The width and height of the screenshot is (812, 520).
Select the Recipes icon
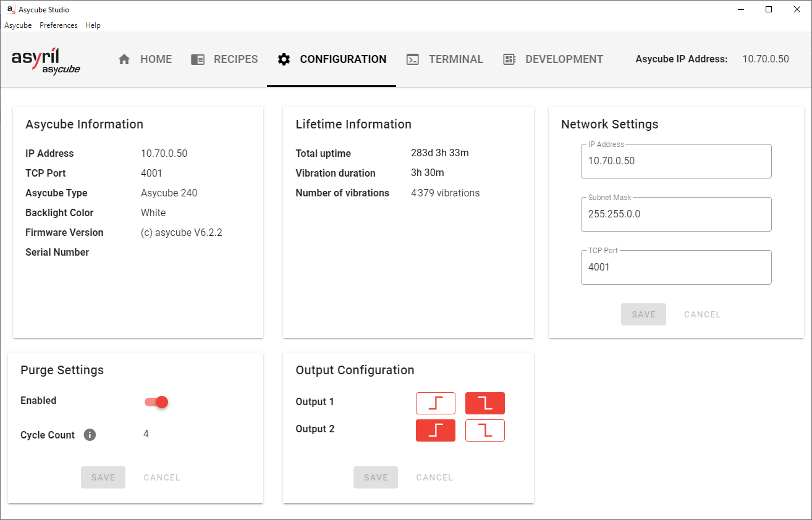tap(197, 59)
